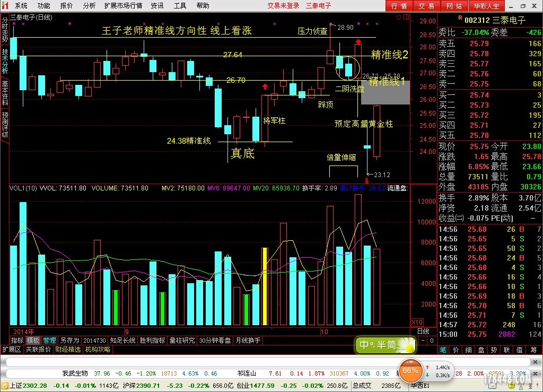543x392 pixels.
Task: Click the app logo icon in title bar
Action: coord(5,5)
